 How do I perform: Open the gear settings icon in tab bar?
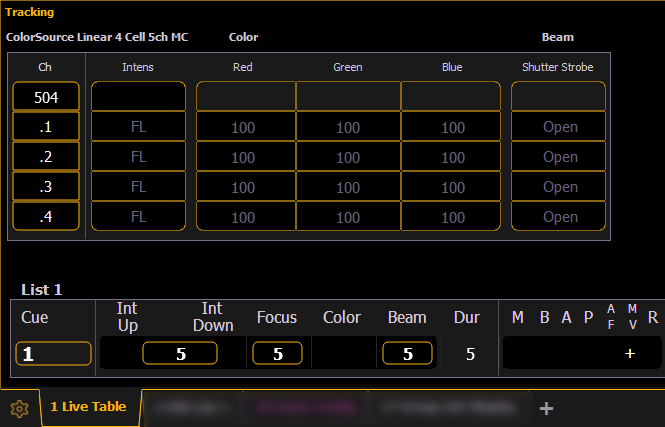click(x=18, y=408)
